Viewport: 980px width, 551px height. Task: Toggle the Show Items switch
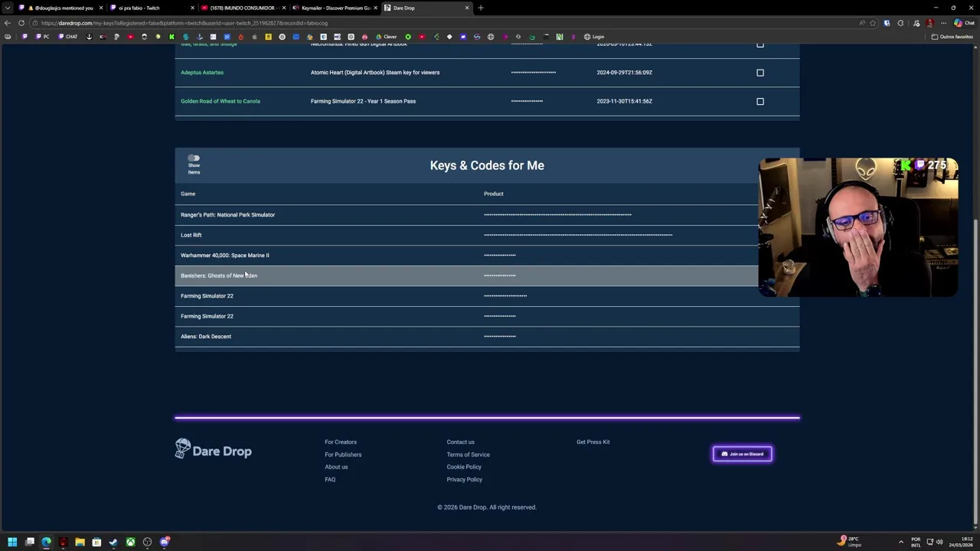tap(194, 158)
